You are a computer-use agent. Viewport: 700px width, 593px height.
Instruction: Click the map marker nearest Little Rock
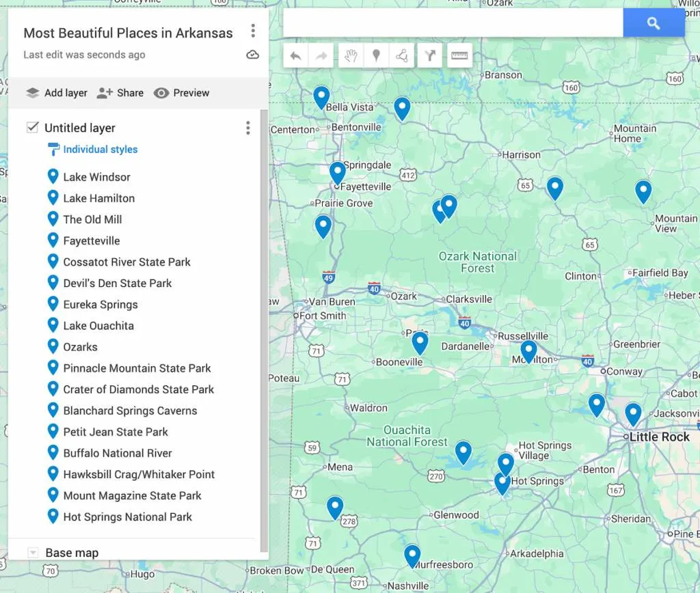(x=633, y=414)
